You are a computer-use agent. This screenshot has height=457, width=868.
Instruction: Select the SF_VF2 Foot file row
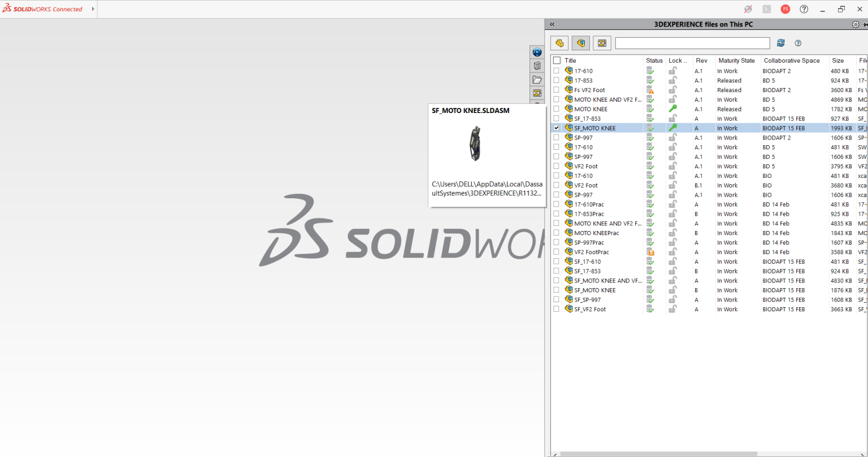click(709, 309)
